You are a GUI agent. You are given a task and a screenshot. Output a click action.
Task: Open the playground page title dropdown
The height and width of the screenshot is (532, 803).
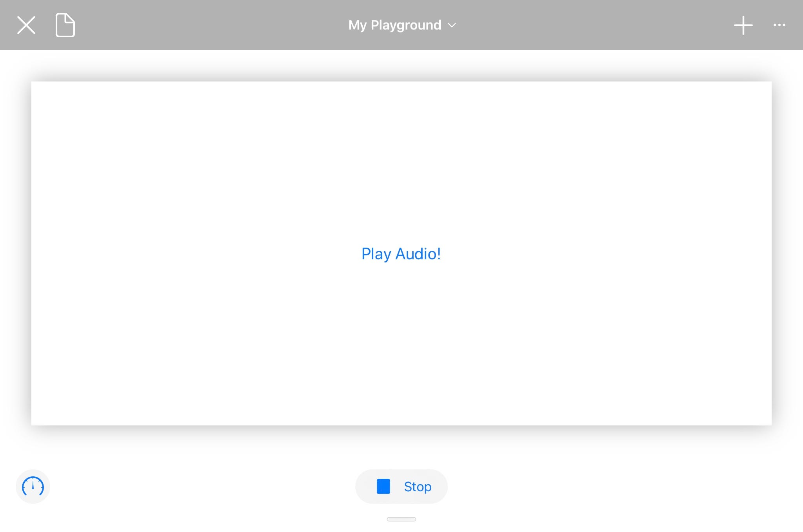(x=402, y=25)
